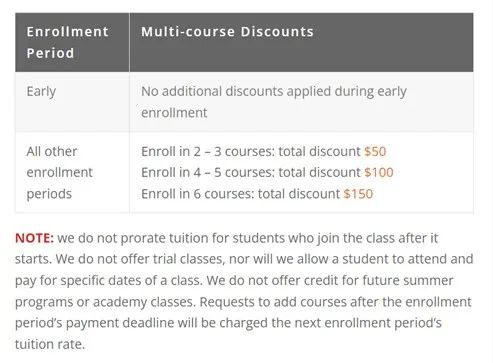Click the $100 discount amount

pos(379,172)
